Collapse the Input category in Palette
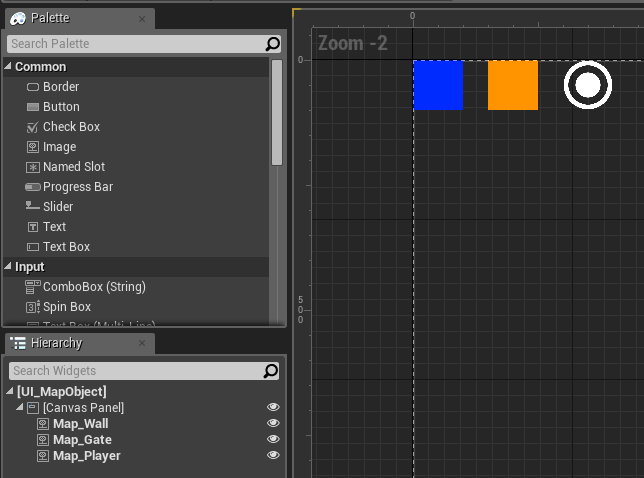 click(x=8, y=266)
